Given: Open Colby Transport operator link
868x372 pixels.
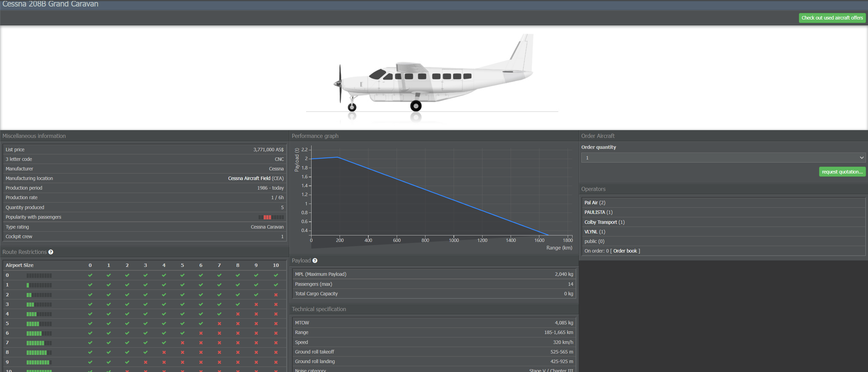Looking at the screenshot, I should [x=601, y=222].
